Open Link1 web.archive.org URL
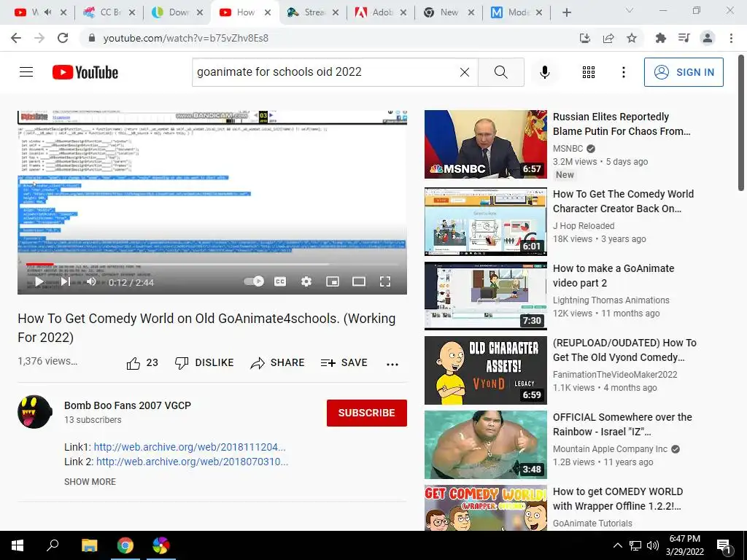The height and width of the screenshot is (560, 747). click(190, 447)
